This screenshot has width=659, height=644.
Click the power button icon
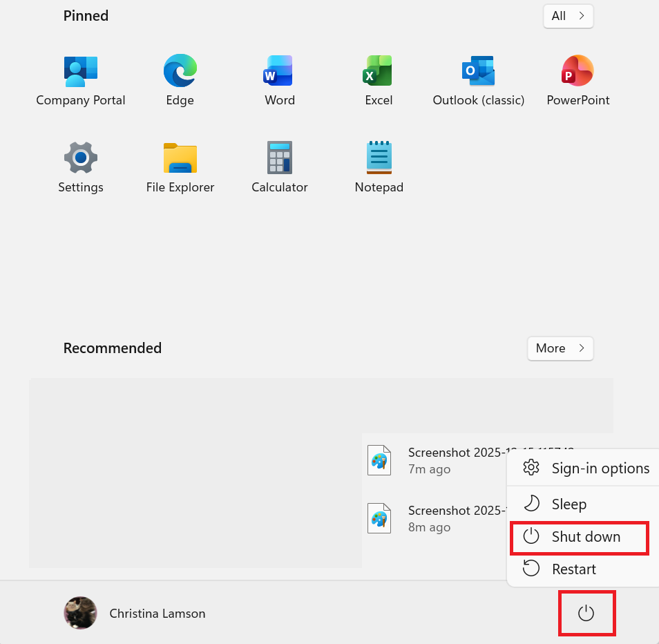coord(586,613)
